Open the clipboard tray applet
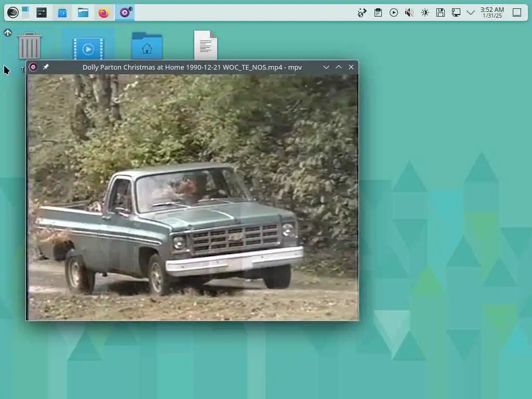 [378, 13]
